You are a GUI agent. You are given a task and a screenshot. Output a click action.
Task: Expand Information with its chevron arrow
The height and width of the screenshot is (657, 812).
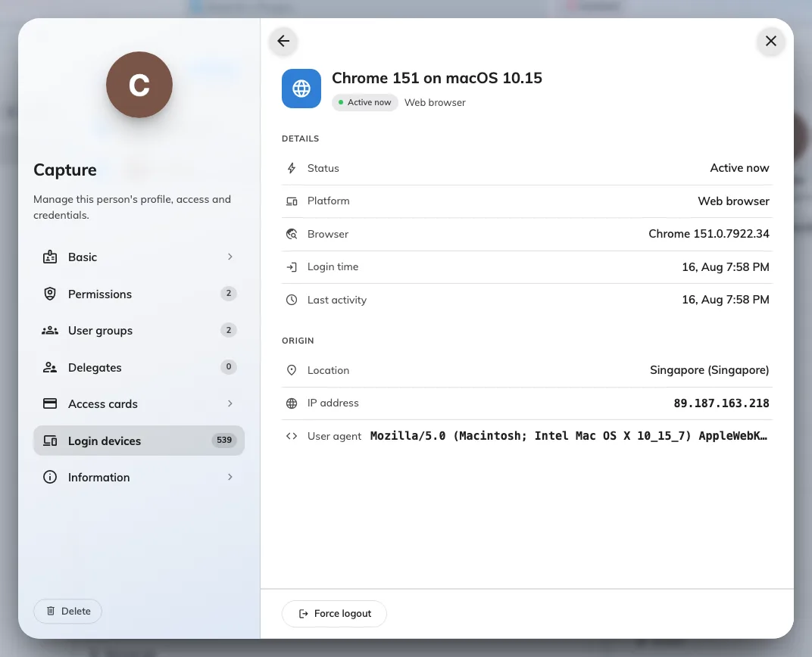point(230,477)
